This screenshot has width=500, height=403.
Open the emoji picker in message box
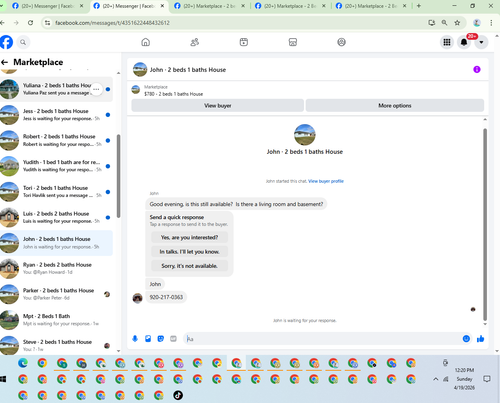(x=466, y=339)
